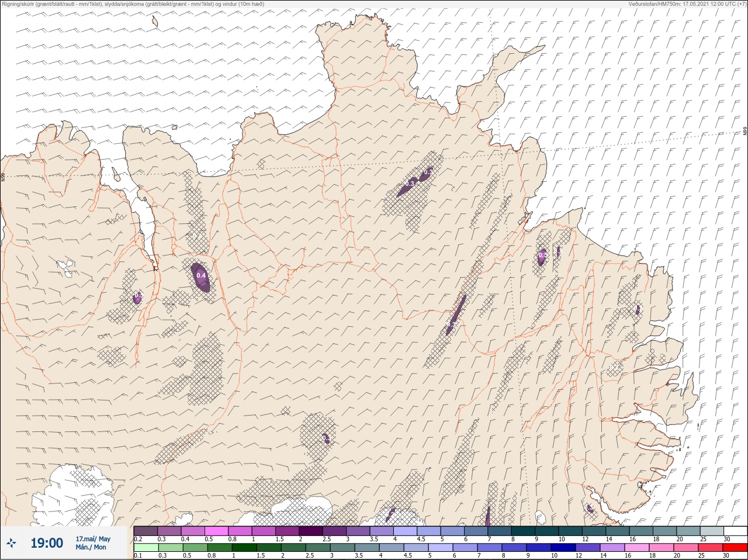The width and height of the screenshot is (748, 560).
Task: Pick the pale grey 25 swatch in the upper legend
Action: click(712, 530)
